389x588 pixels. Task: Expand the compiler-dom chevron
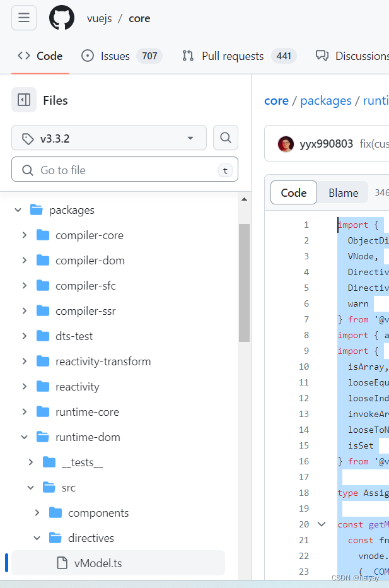click(x=25, y=261)
